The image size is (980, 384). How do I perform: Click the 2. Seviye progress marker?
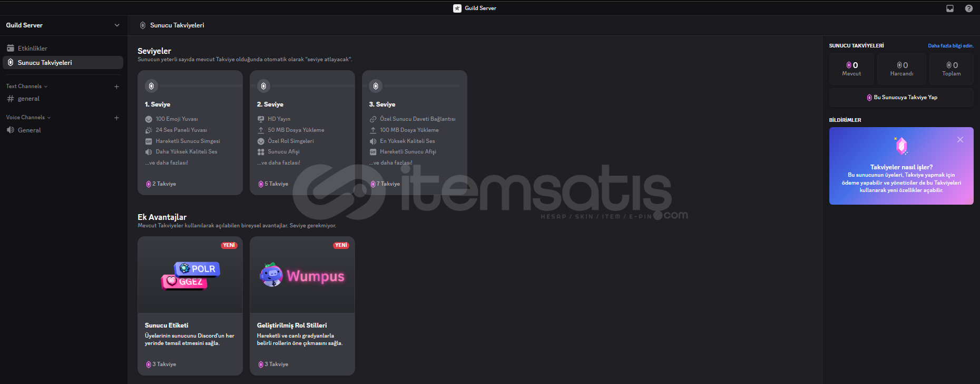pyautogui.click(x=263, y=86)
